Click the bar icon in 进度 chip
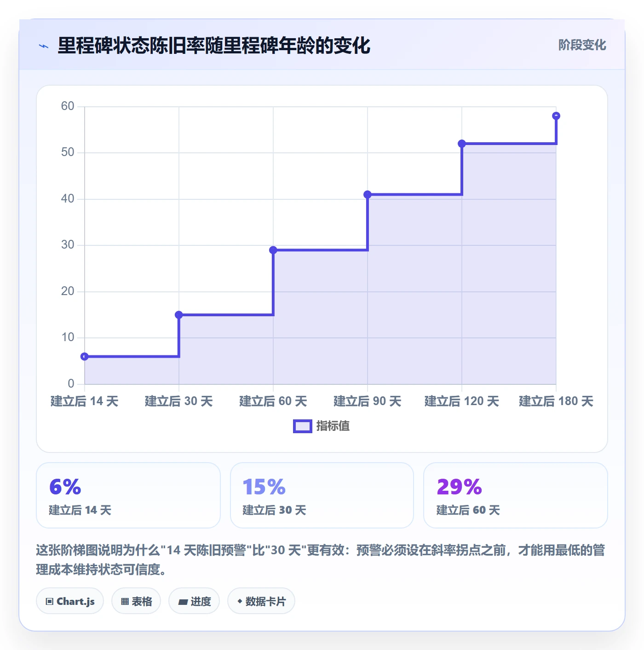This screenshot has width=644, height=650. click(x=183, y=602)
